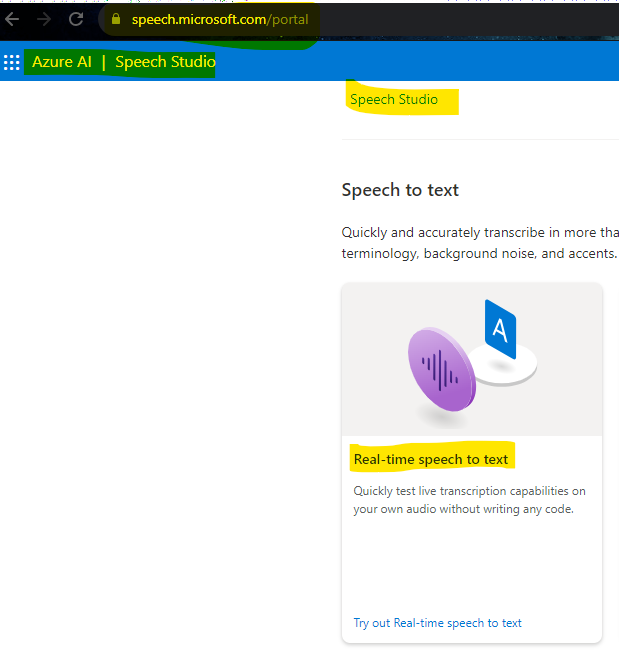The image size is (619, 654).
Task: Click Speech Studio in the blue header
Action: (x=165, y=62)
